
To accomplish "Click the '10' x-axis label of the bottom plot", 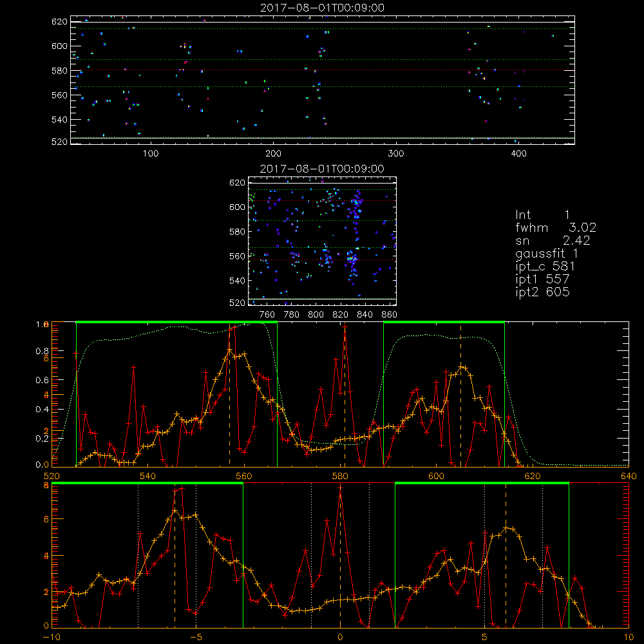I will [629, 638].
